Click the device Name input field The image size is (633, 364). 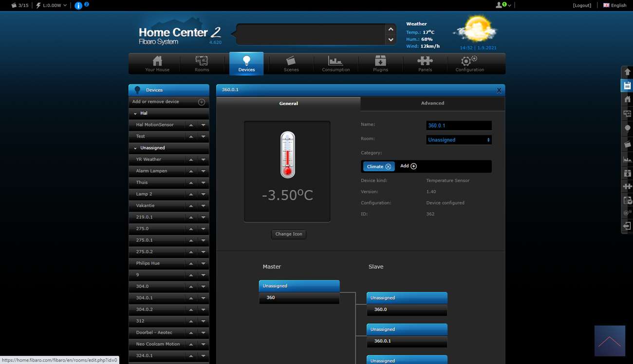pos(459,126)
